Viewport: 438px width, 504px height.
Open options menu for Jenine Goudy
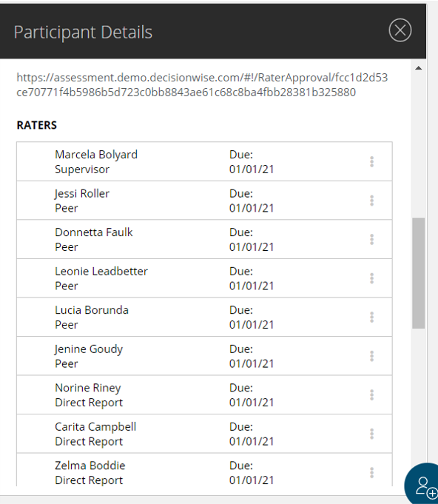372,356
